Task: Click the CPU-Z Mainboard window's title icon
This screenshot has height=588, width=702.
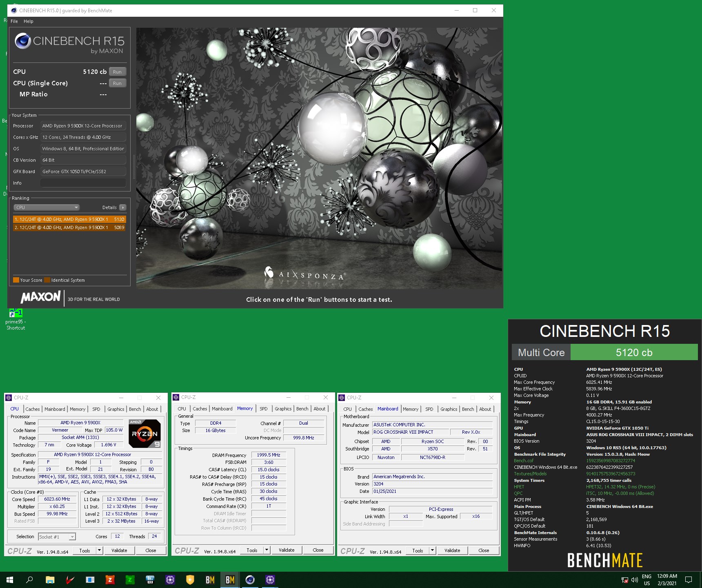Action: coord(342,397)
